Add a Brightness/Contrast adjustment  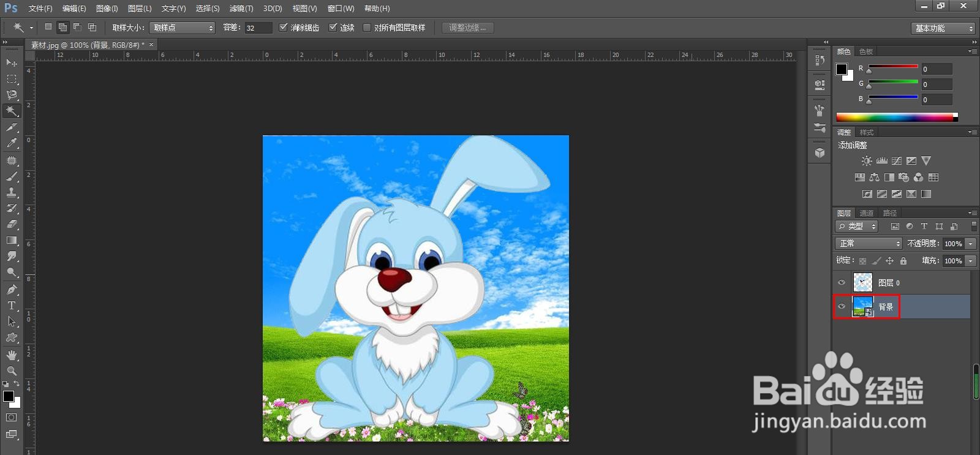coord(867,160)
